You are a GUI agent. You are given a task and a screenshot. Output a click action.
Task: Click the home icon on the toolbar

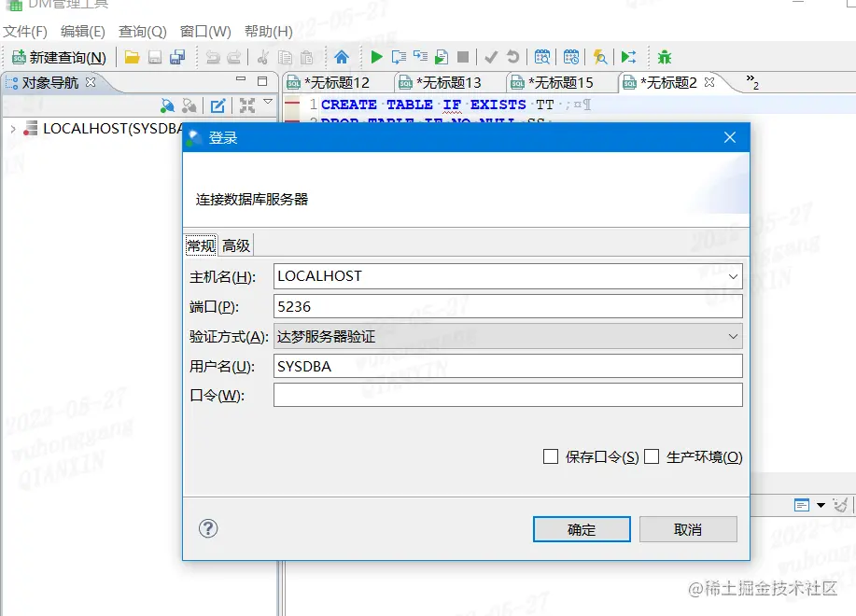(x=342, y=57)
